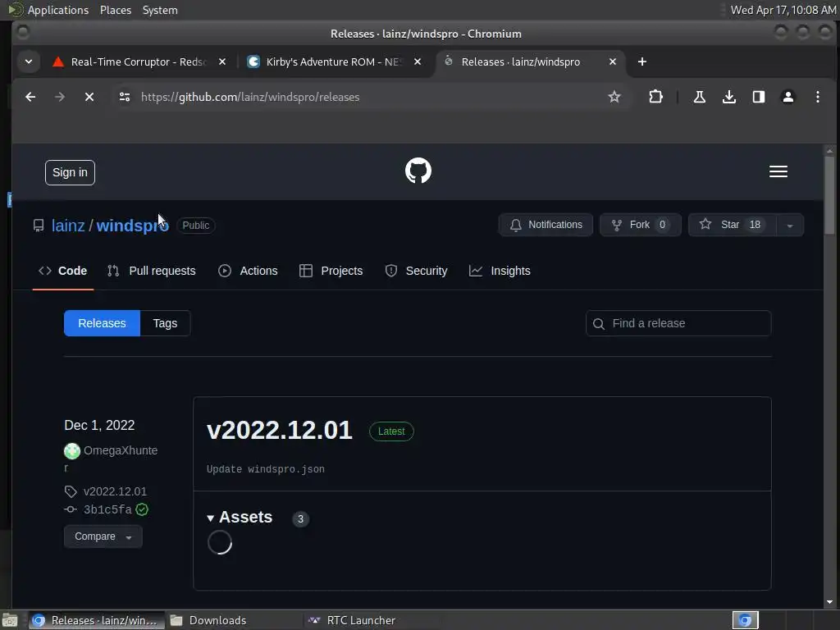This screenshot has width=840, height=630.
Task: Stop loading the page
Action: [89, 97]
